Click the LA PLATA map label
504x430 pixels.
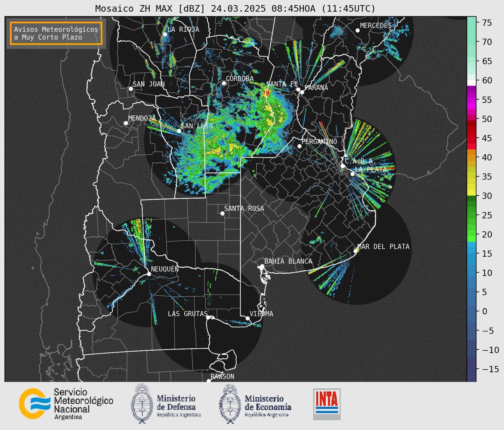point(371,169)
